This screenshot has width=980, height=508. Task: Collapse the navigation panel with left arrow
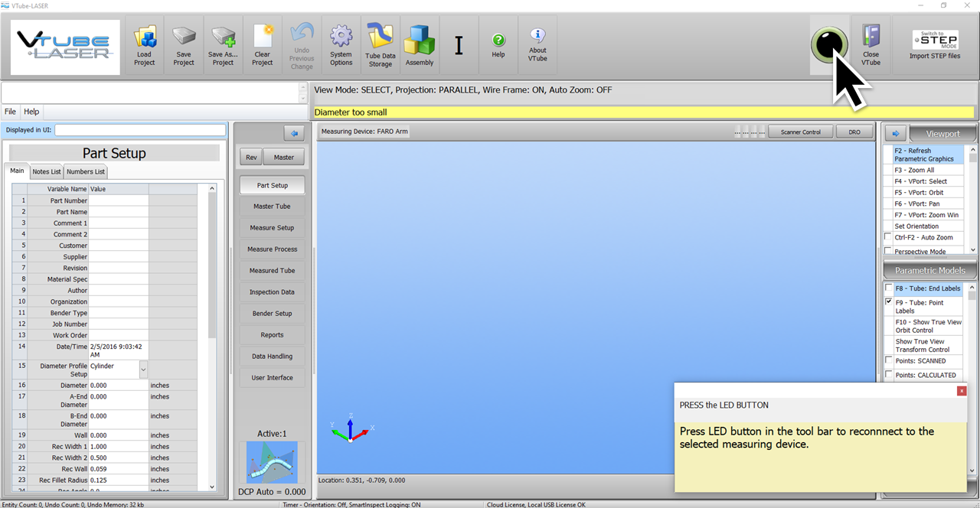point(294,133)
